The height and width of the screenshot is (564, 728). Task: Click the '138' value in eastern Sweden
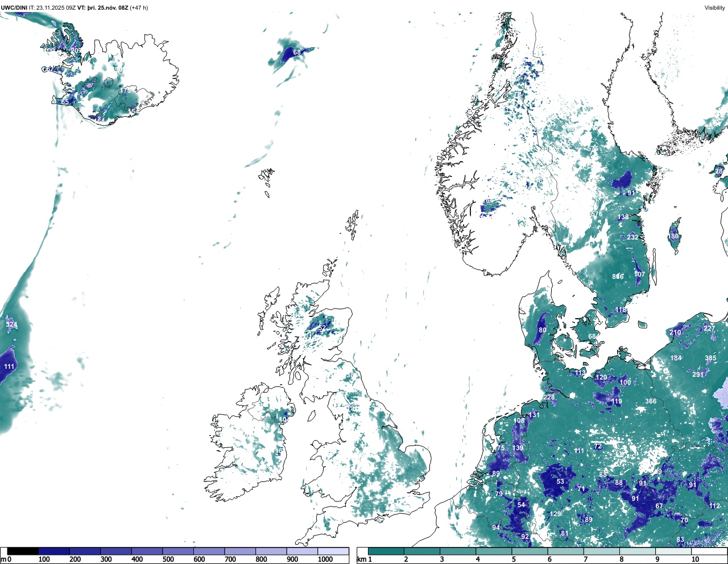pyautogui.click(x=623, y=217)
